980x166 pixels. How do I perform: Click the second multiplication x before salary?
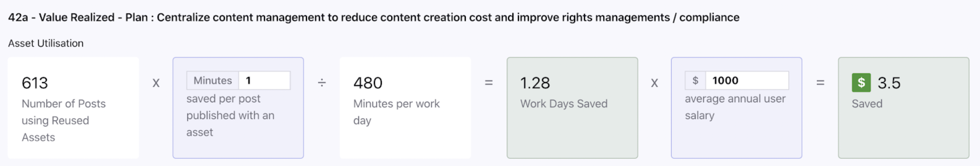[x=654, y=83]
